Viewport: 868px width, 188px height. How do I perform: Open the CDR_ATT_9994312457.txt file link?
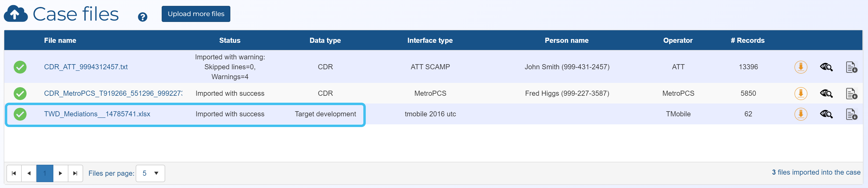pyautogui.click(x=86, y=67)
